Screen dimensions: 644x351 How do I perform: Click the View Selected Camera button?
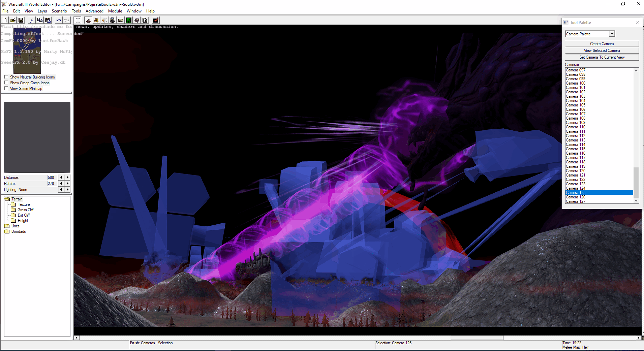point(602,51)
